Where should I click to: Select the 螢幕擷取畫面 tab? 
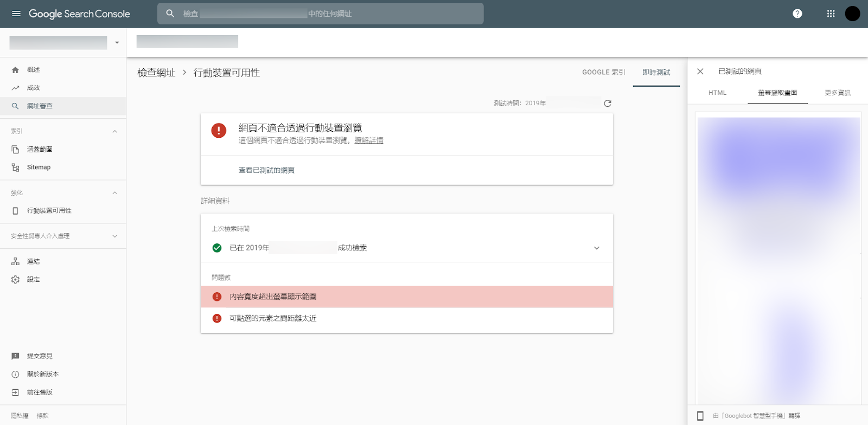[x=777, y=93]
